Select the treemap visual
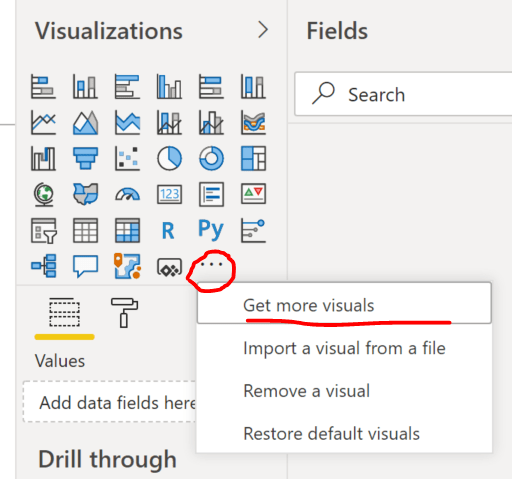 (253, 158)
